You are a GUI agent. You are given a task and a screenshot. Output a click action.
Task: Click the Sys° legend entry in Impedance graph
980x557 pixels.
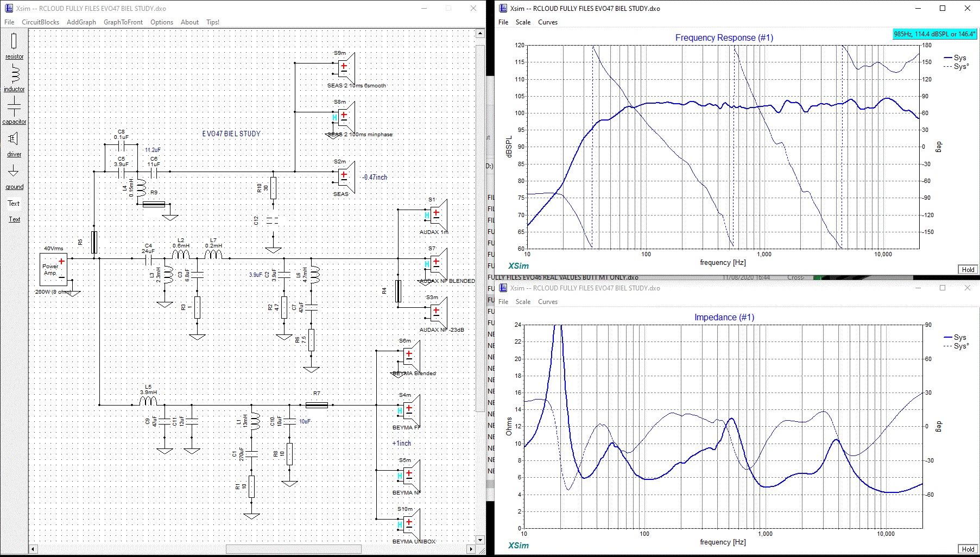(956, 346)
